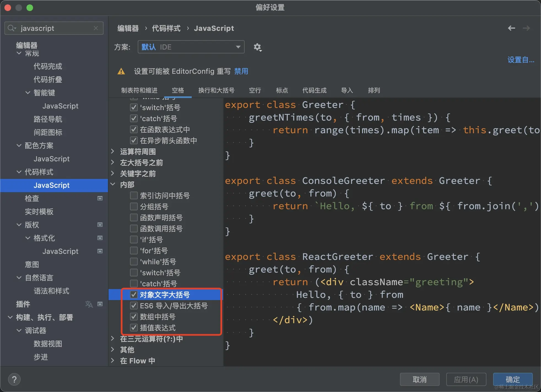Clear the javascript search field

point(96,28)
